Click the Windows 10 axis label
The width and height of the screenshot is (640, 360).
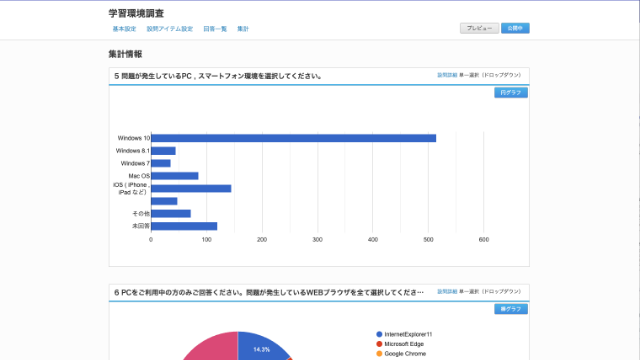[x=134, y=138]
